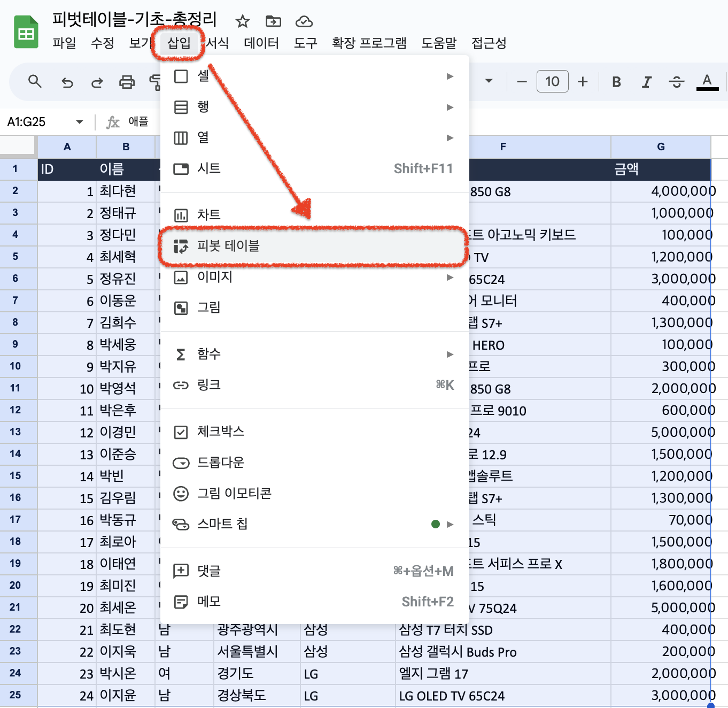This screenshot has width=728, height=708.
Task: Click the font size input field
Action: click(x=552, y=81)
